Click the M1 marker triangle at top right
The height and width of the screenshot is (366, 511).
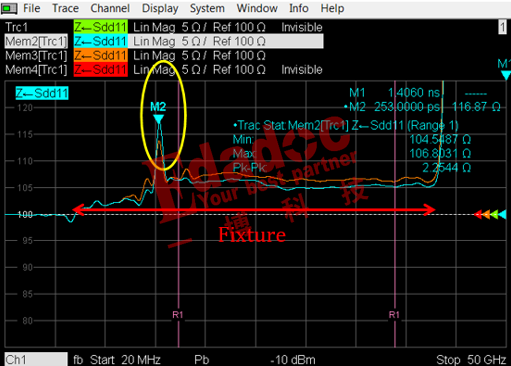506,75
